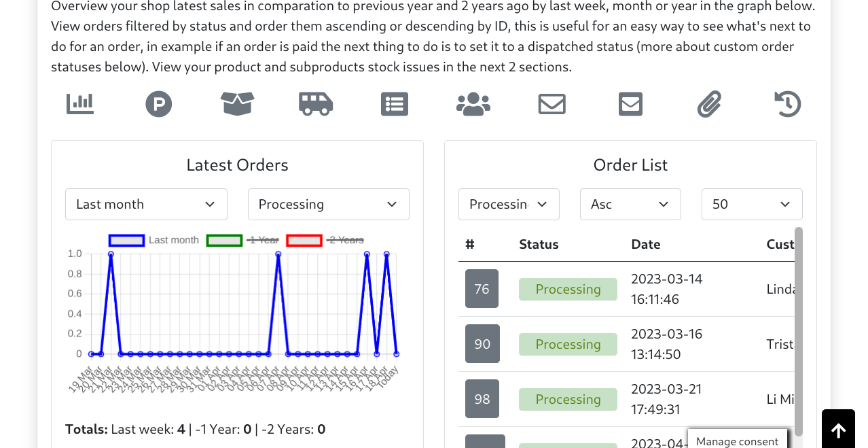Click the date 2023-03-21 17:49:31
The width and height of the screenshot is (868, 448).
666,399
